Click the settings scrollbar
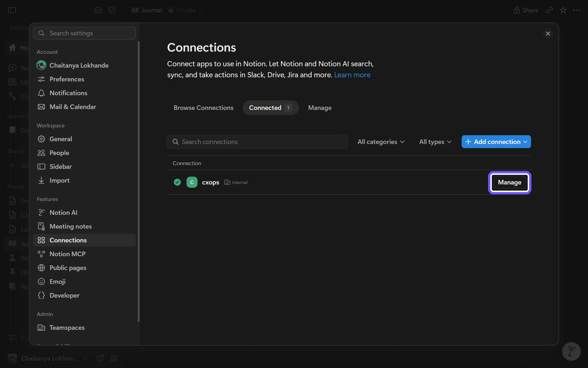The width and height of the screenshot is (588, 368). (x=139, y=181)
